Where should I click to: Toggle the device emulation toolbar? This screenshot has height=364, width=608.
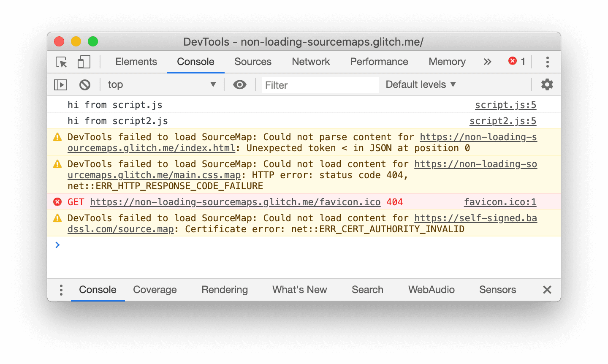[84, 61]
